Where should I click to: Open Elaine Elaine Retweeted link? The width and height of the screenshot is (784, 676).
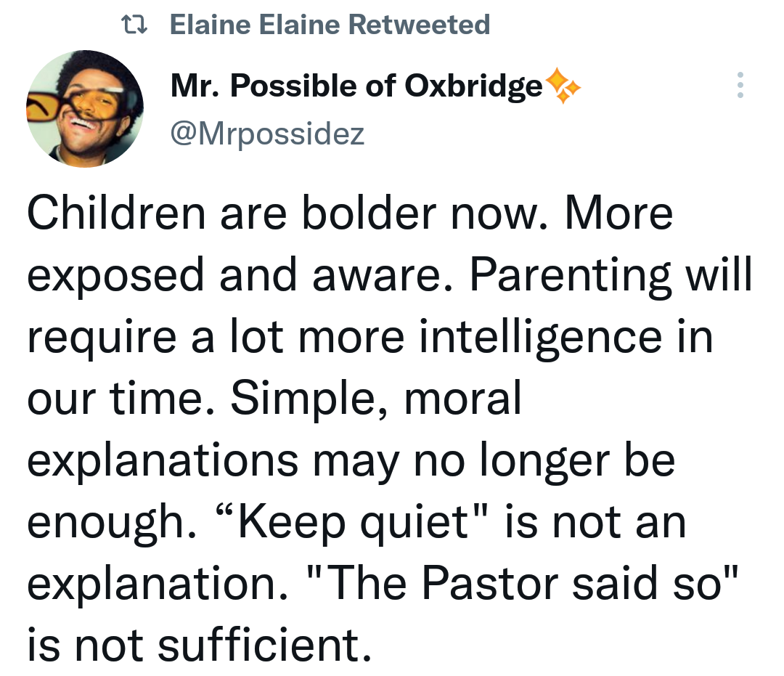coord(330,25)
